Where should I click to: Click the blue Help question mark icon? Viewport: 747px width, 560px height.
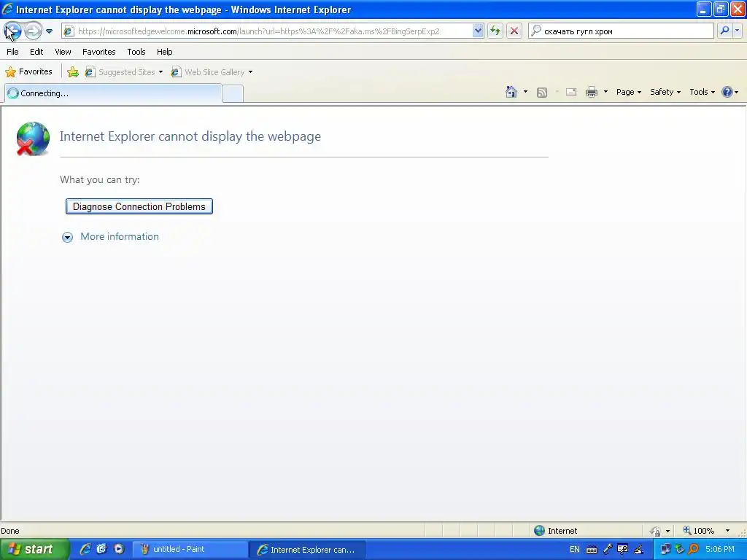pos(727,92)
